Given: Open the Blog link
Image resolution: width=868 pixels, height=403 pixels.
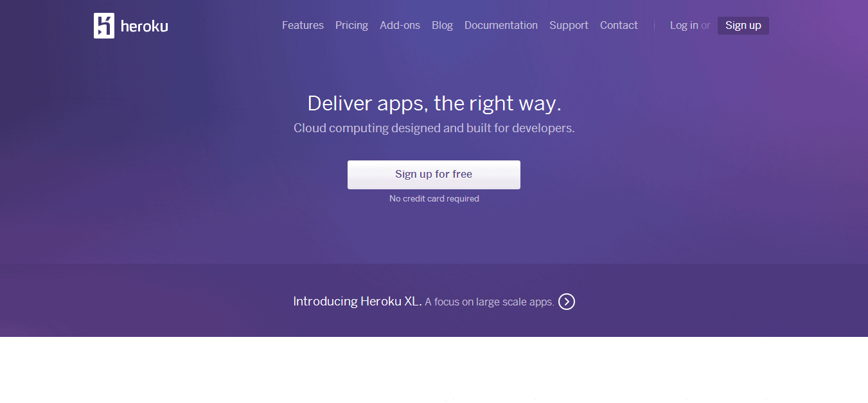Looking at the screenshot, I should (x=442, y=26).
